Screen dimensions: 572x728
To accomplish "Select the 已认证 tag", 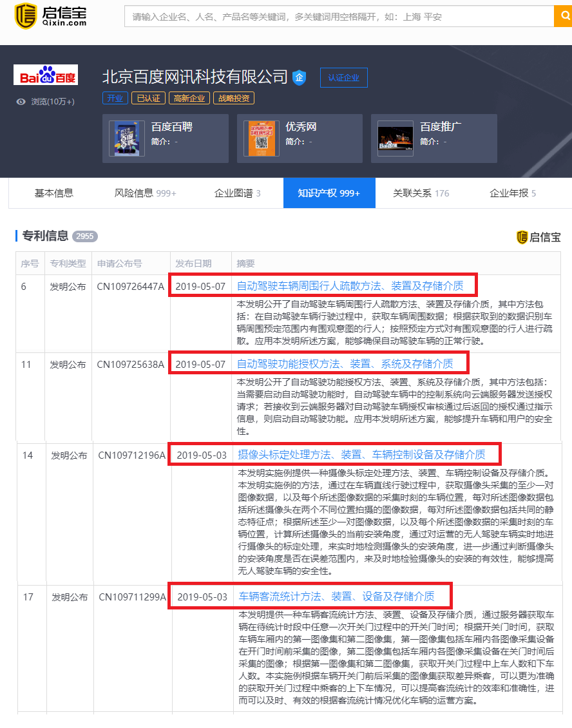I will coord(149,98).
